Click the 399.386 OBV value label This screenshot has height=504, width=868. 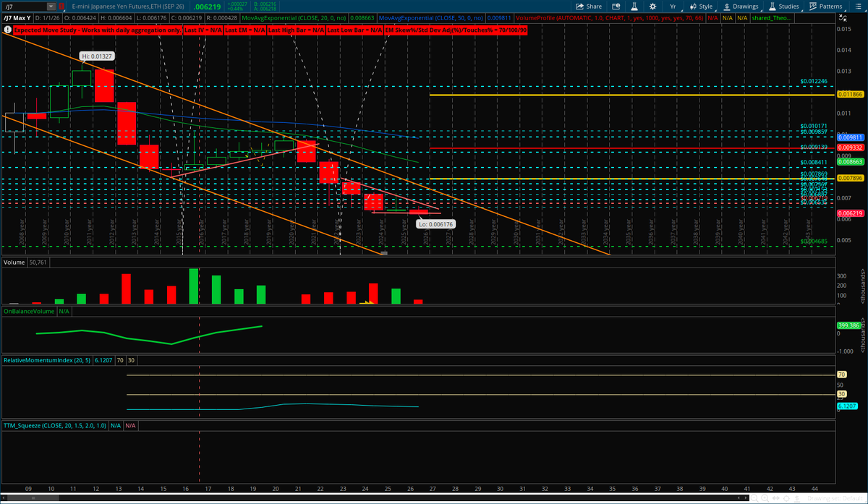point(849,326)
